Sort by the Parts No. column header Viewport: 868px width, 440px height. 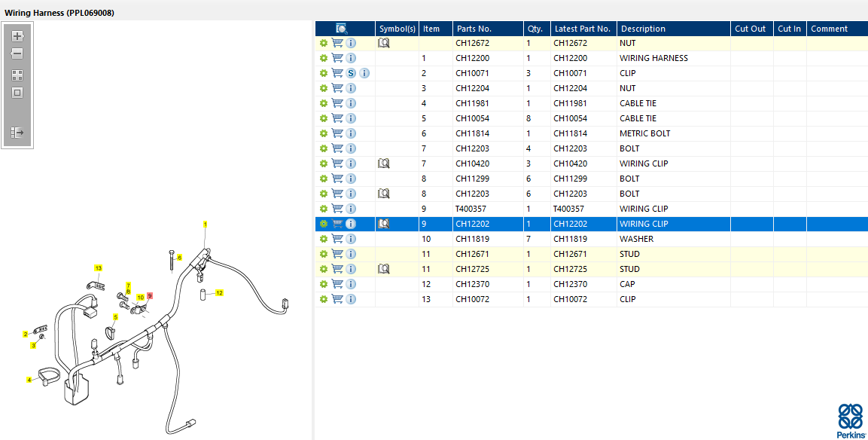coord(474,29)
